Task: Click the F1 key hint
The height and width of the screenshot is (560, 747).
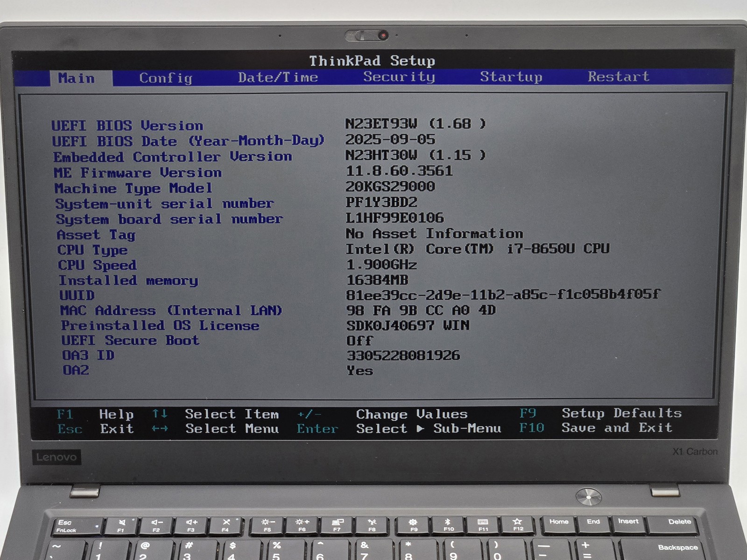Action: [65, 414]
